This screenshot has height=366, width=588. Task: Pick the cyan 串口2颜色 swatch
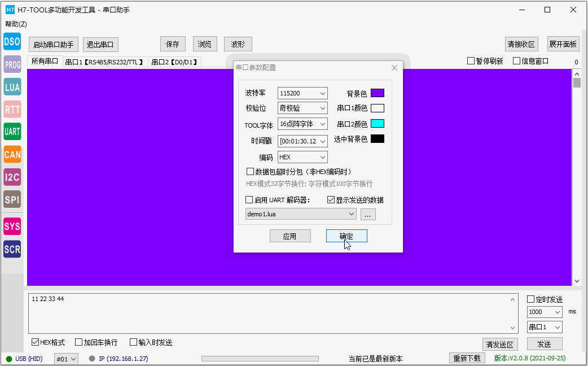point(378,124)
